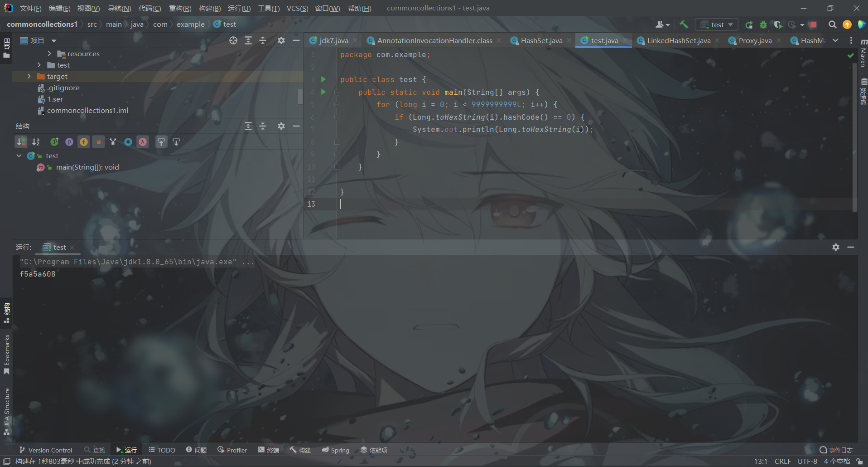
Task: Toggle Show Inherited members green I icon
Action: click(x=54, y=142)
